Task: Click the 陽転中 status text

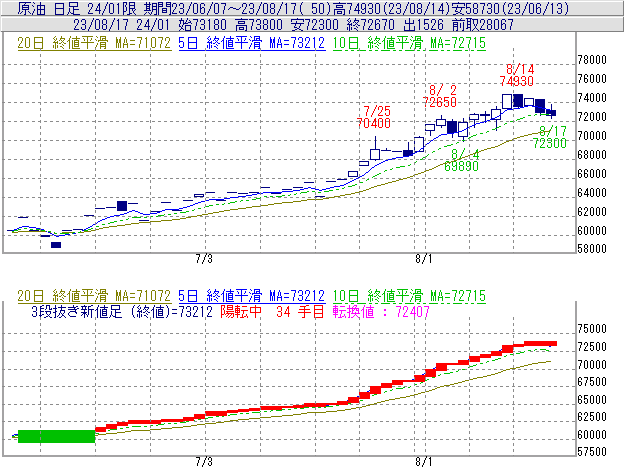Action: 241,311
